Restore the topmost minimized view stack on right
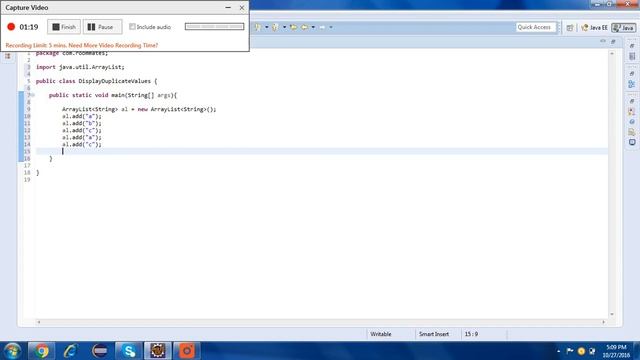Image resolution: width=640 pixels, height=360 pixels. [632, 46]
